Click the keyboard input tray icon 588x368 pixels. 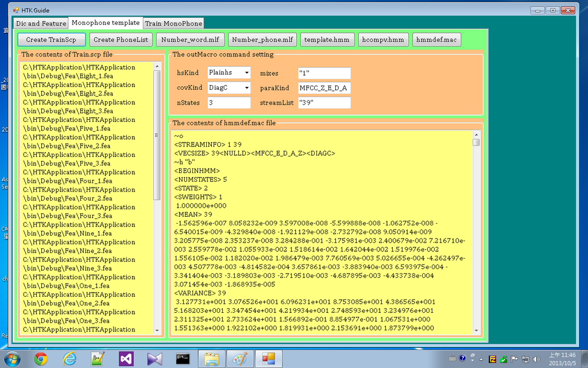[452, 358]
